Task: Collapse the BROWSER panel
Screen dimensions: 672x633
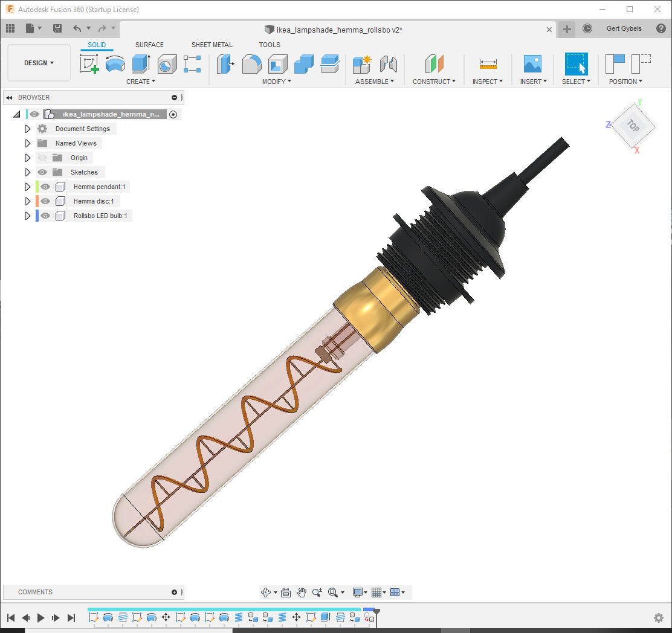Action: [x=9, y=98]
